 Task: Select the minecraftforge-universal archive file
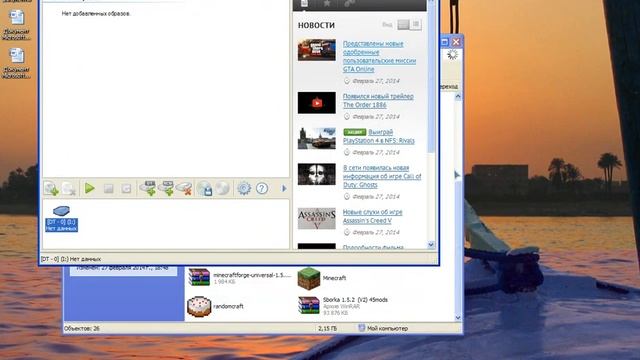[x=240, y=278]
